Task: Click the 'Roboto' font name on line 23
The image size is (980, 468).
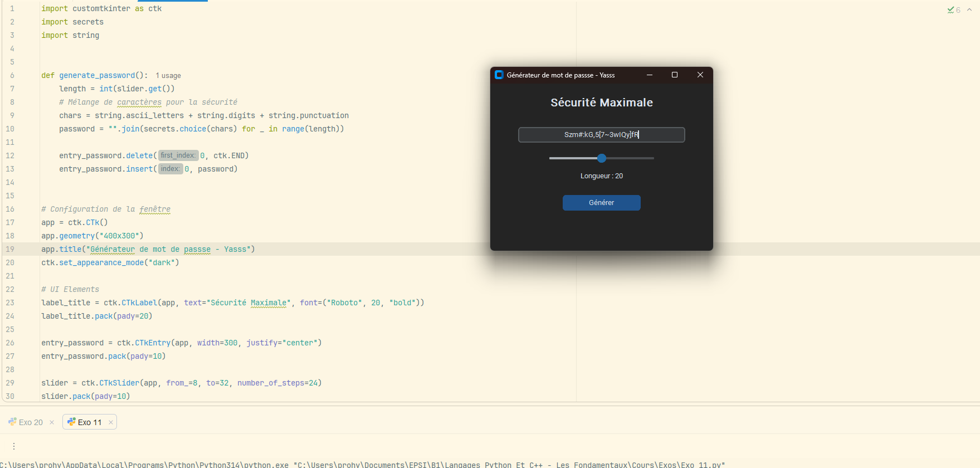Action: [x=344, y=303]
